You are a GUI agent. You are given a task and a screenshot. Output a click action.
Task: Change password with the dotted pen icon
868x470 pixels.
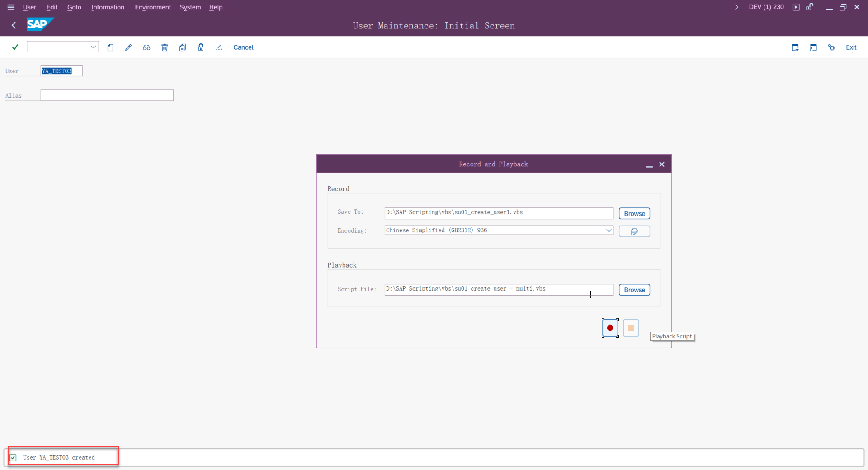[219, 47]
